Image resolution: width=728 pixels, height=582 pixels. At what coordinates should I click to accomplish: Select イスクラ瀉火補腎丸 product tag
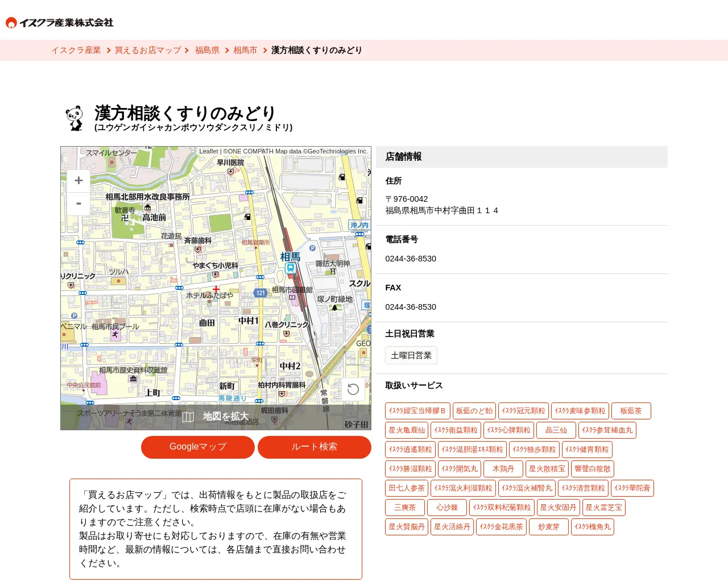527,488
